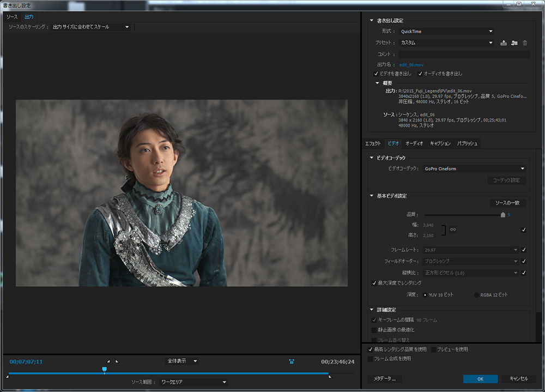The image size is (545, 392).
Task: Enable フレーム合成を使用 checkbox
Action: coord(370,359)
